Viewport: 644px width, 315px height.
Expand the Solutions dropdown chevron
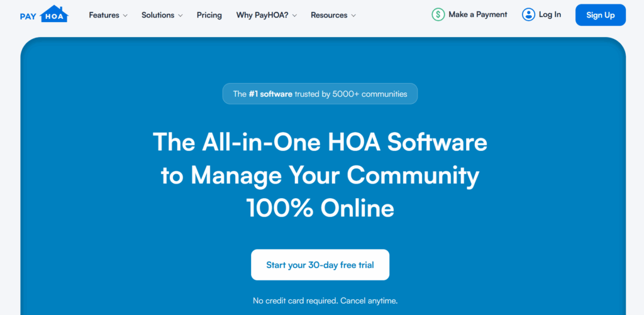click(x=180, y=16)
